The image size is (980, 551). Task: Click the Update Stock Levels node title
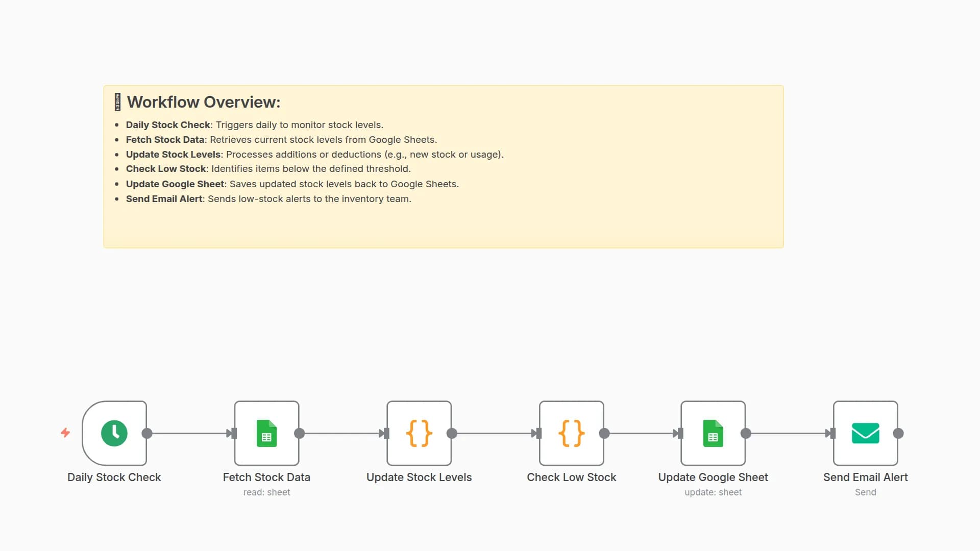coord(419,477)
